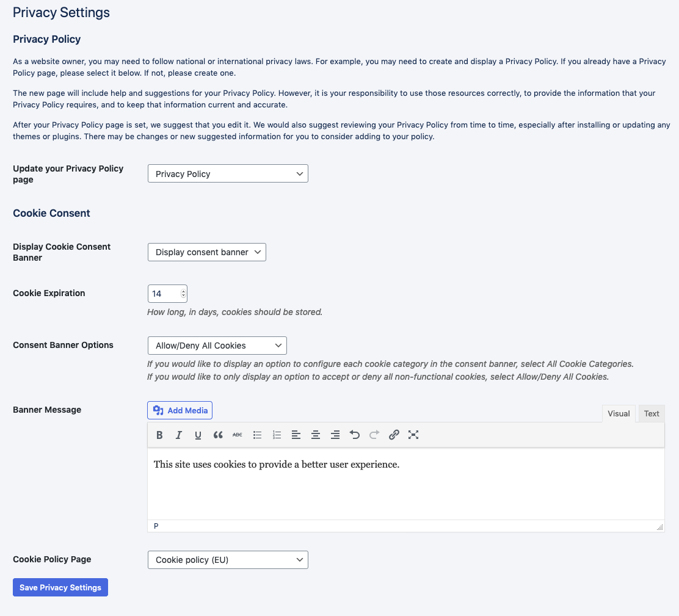Open the Update your Privacy Policy page dropdown
This screenshot has height=616, width=679.
point(227,173)
